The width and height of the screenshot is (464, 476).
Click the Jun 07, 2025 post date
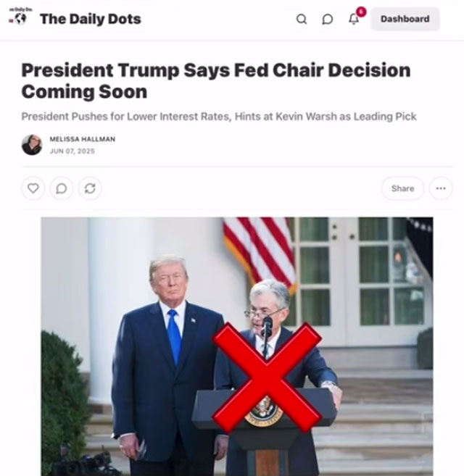click(x=72, y=151)
